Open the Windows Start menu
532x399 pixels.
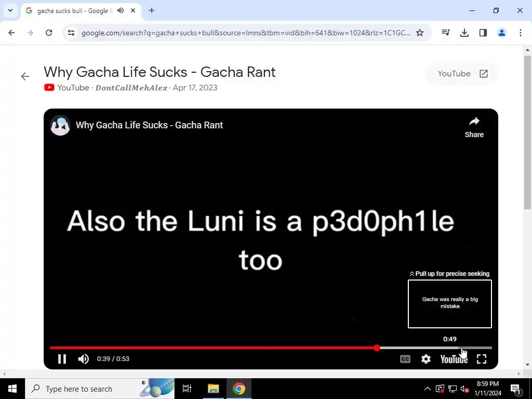pos(12,389)
